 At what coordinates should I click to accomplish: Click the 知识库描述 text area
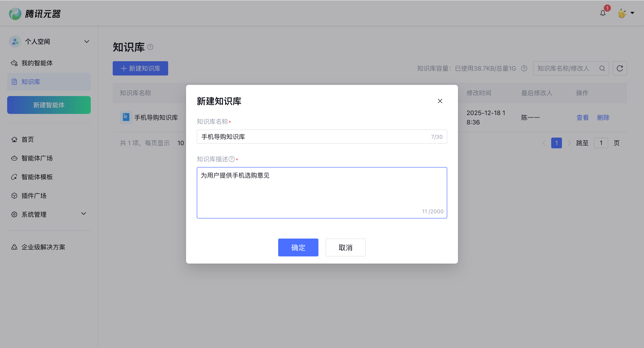[322, 193]
